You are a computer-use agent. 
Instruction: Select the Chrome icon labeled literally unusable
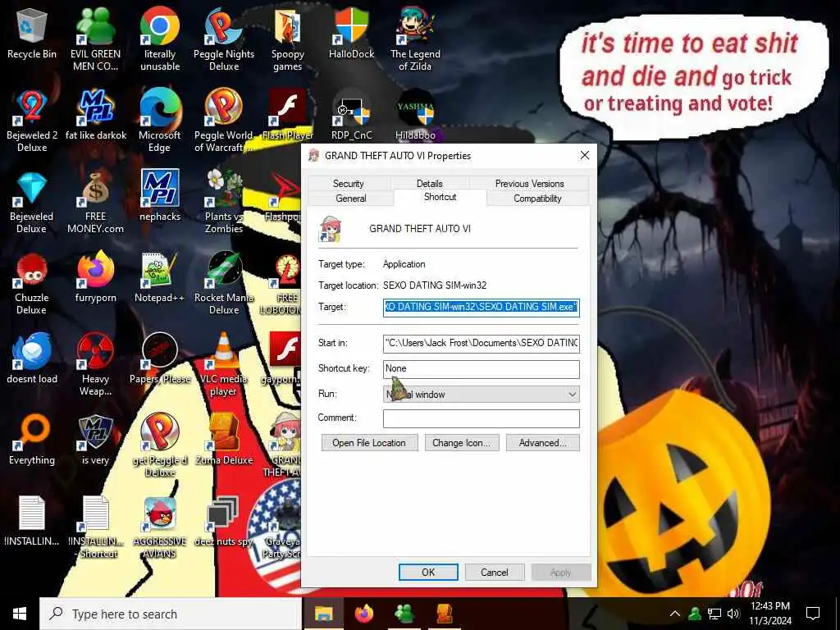160,39
